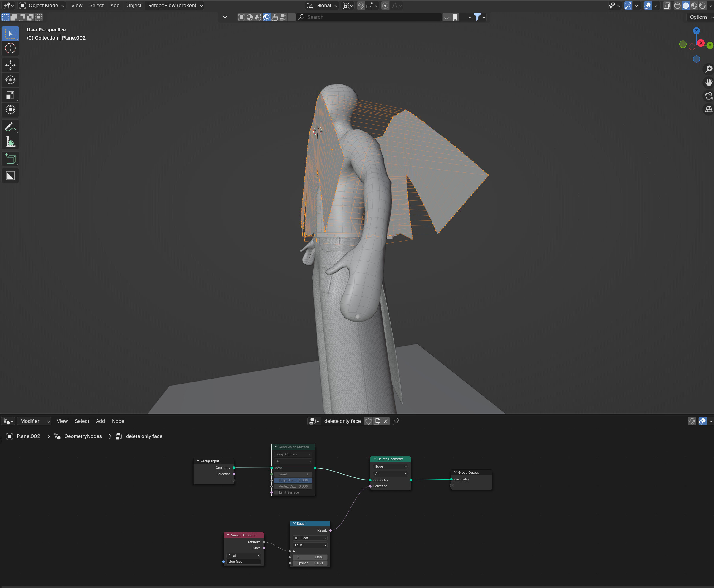Viewport: 714px width, 588px height.
Task: Open the Options dropdown
Action: coord(701,17)
